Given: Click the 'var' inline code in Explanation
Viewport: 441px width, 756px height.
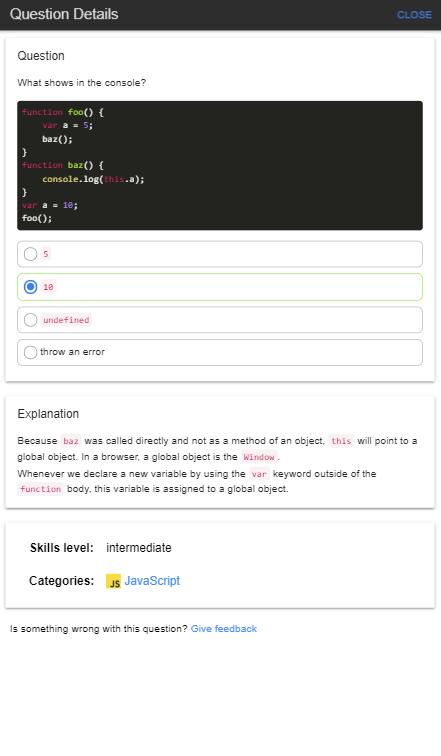Looking at the screenshot, I should click(259, 474).
